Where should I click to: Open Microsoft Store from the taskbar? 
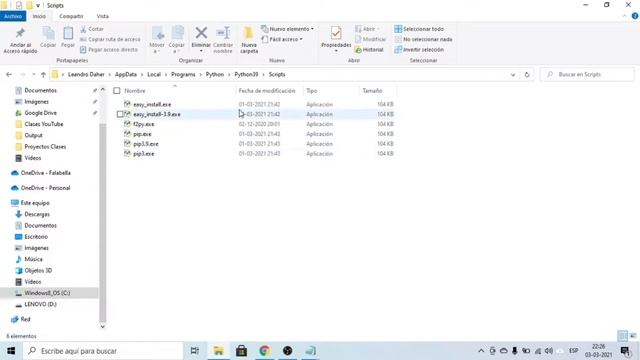(241, 351)
